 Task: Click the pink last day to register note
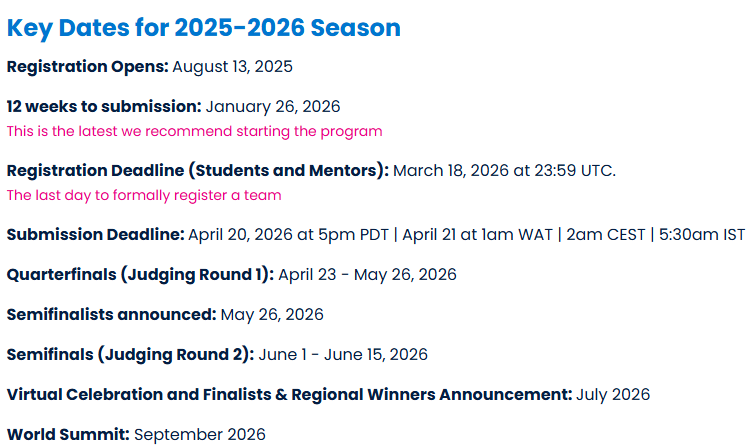(x=144, y=195)
